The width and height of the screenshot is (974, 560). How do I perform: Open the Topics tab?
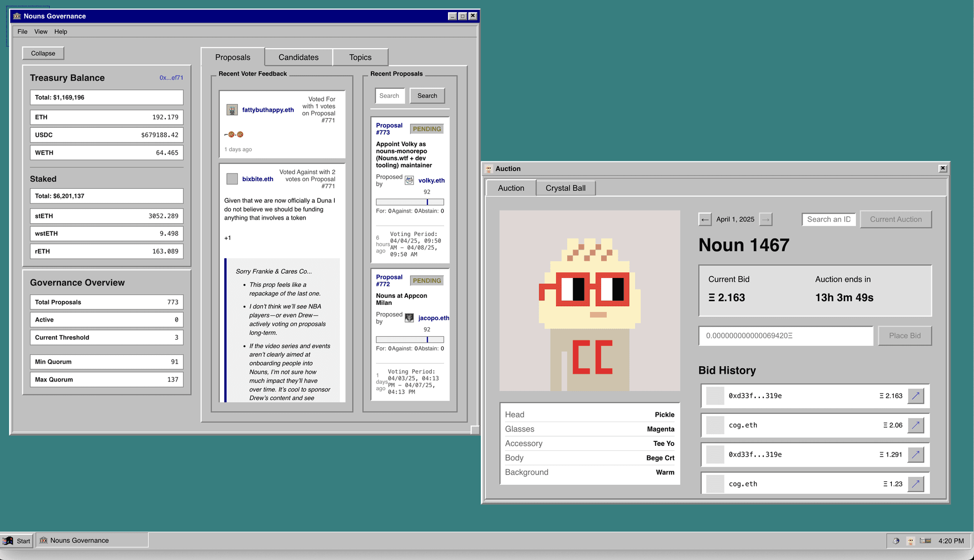(x=360, y=57)
